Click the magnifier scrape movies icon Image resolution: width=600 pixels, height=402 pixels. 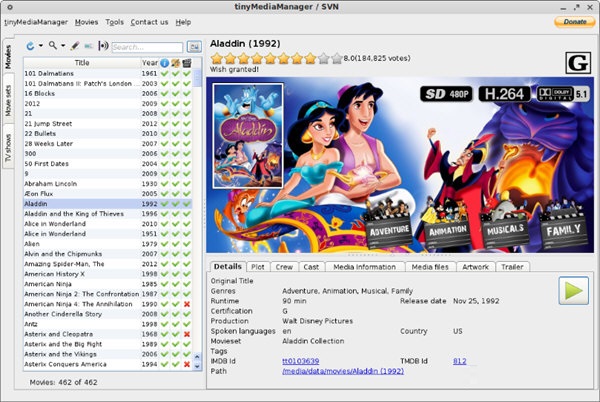(53, 46)
